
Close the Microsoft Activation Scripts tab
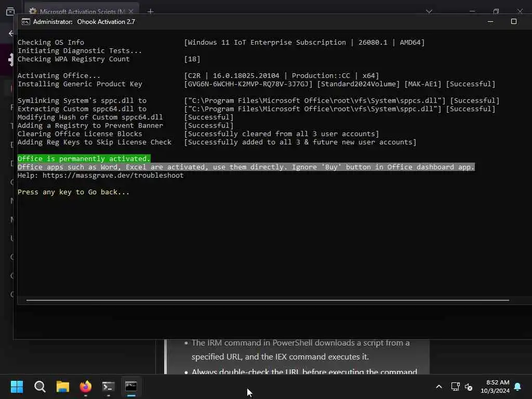131,11
